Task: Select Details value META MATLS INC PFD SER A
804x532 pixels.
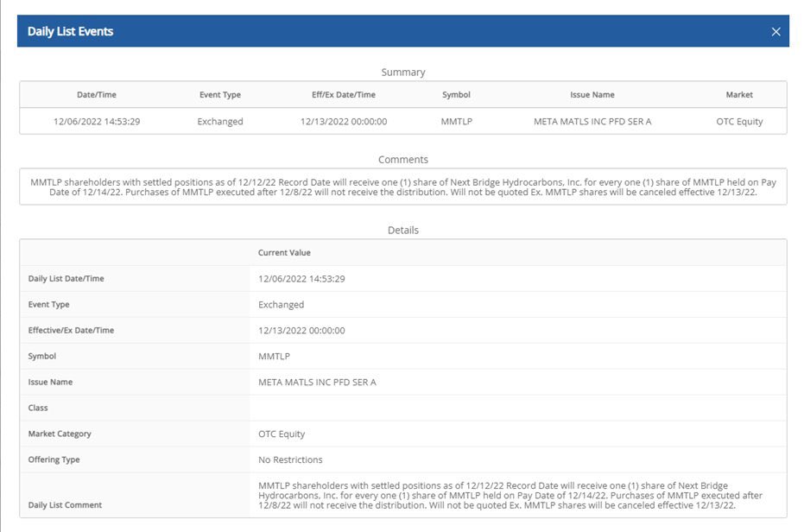Action: click(x=317, y=383)
